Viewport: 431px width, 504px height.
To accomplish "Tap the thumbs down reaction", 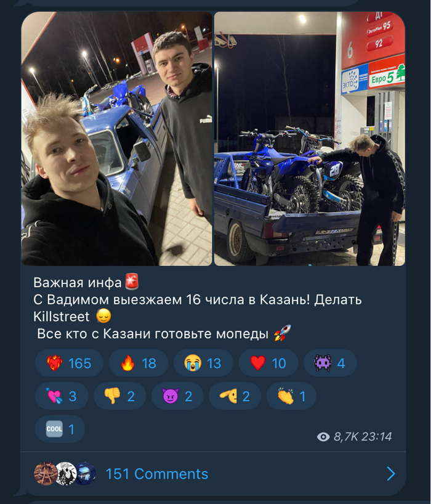I will 120,396.
